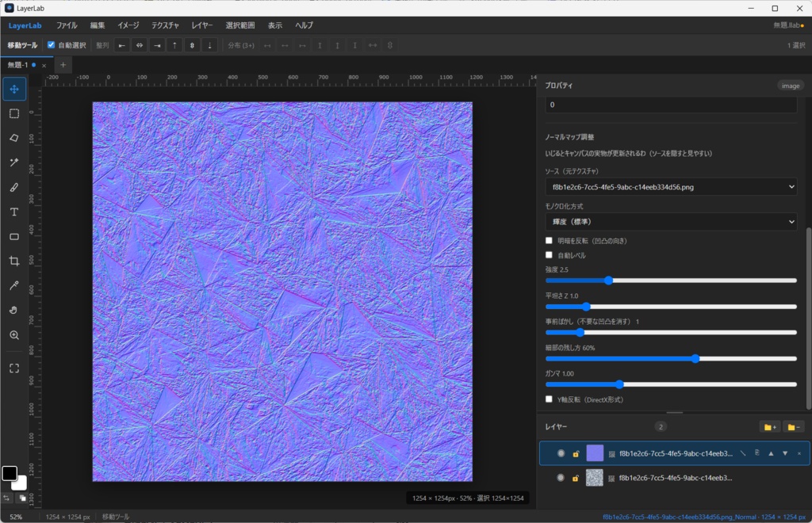Click the black foreground color swatch
812x523 pixels.
click(x=10, y=473)
